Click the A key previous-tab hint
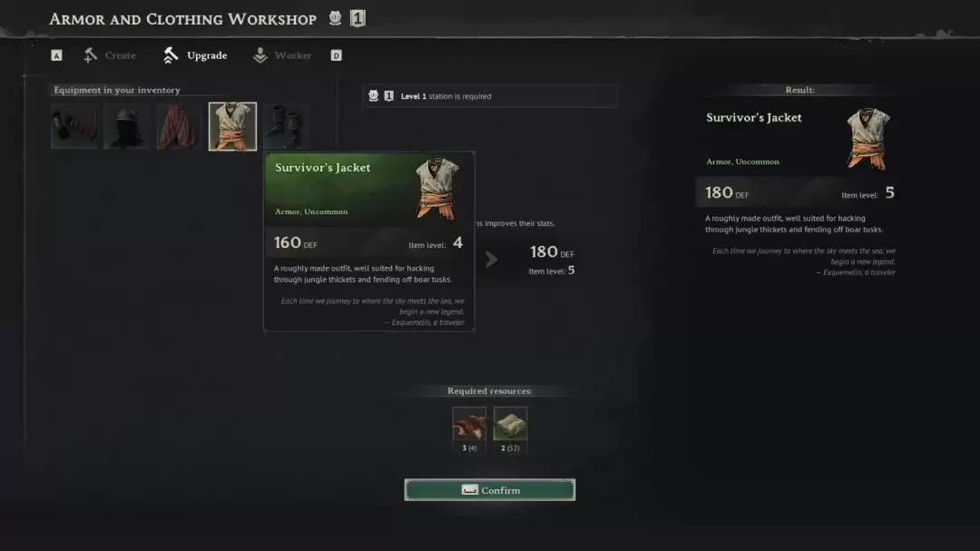 pyautogui.click(x=56, y=55)
